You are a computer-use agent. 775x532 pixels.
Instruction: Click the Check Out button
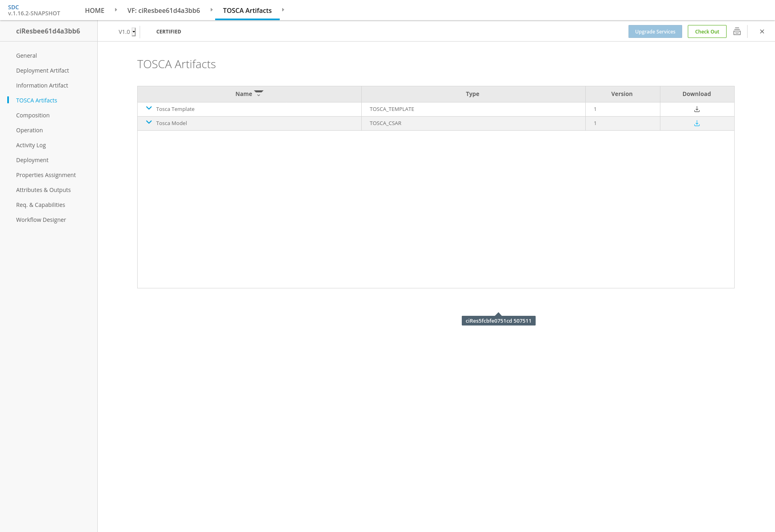pos(707,31)
